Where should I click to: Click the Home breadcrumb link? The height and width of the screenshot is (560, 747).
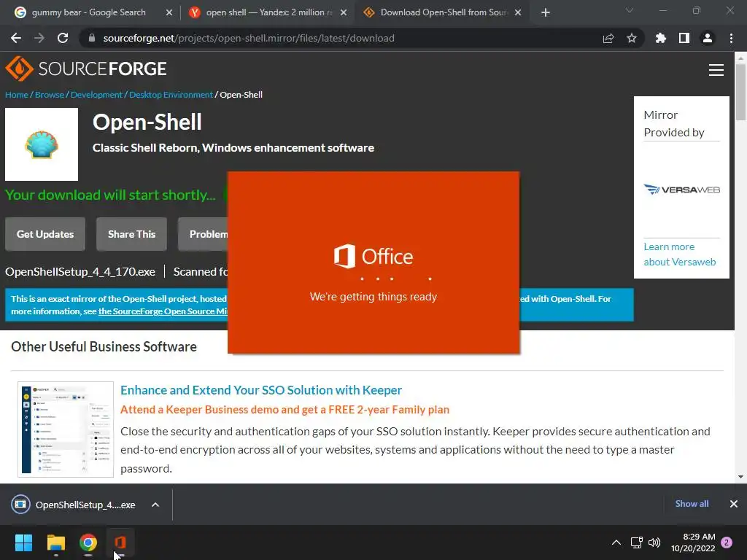(17, 94)
